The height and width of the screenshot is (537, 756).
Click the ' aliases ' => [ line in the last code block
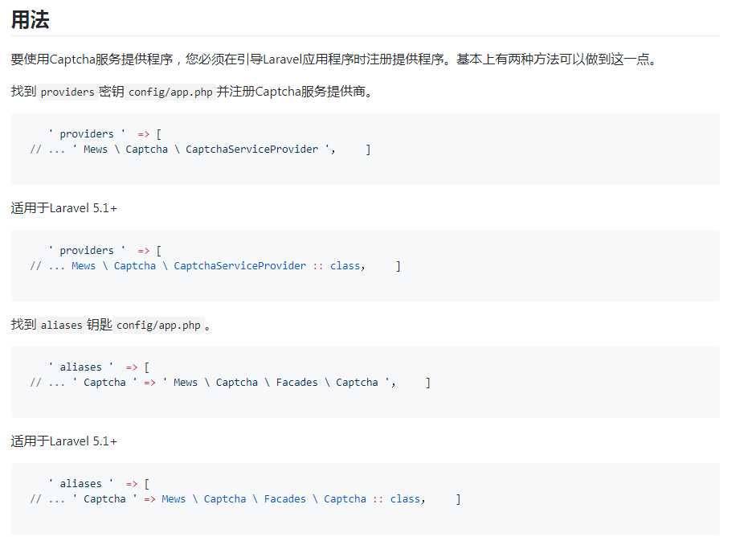pyautogui.click(x=99, y=483)
